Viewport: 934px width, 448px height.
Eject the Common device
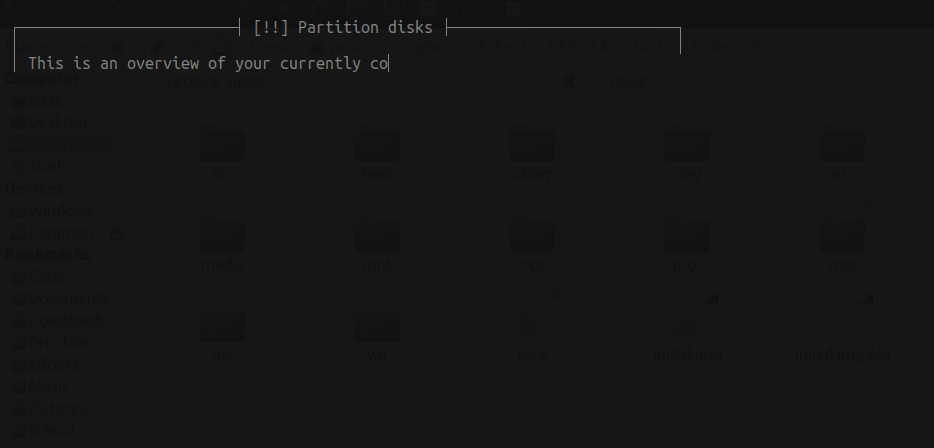117,233
